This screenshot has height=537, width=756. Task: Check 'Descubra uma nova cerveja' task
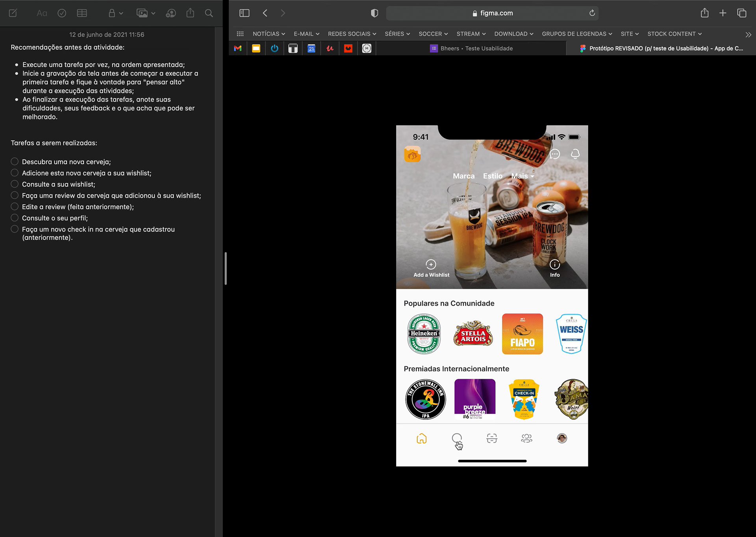point(15,161)
